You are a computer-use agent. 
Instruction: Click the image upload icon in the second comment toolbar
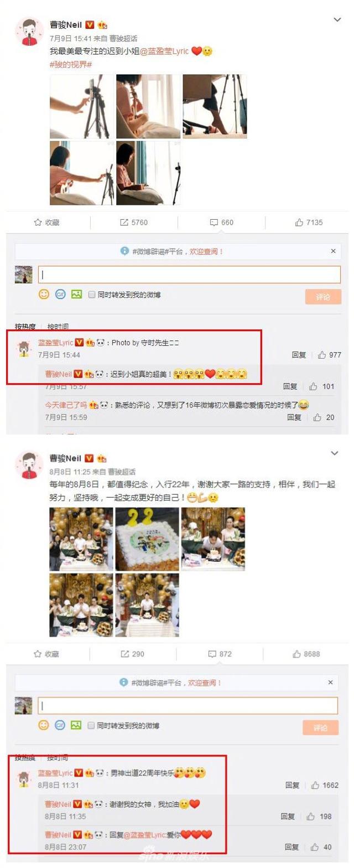click(76, 725)
